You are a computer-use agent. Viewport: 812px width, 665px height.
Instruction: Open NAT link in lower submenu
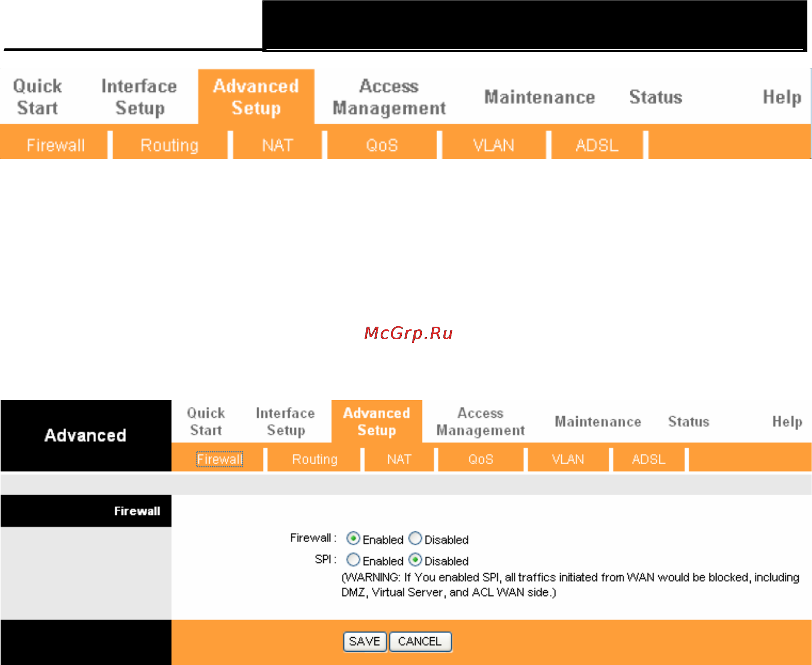tap(399, 459)
